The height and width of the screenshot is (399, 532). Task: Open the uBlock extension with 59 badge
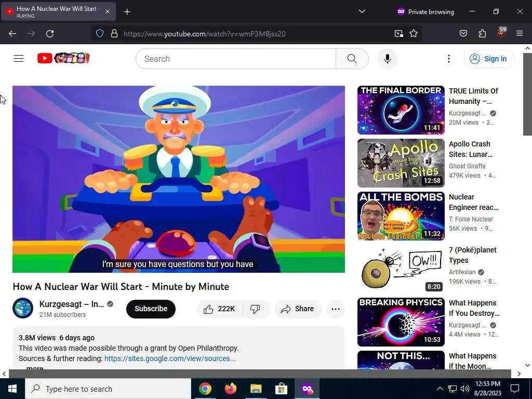coord(501,33)
